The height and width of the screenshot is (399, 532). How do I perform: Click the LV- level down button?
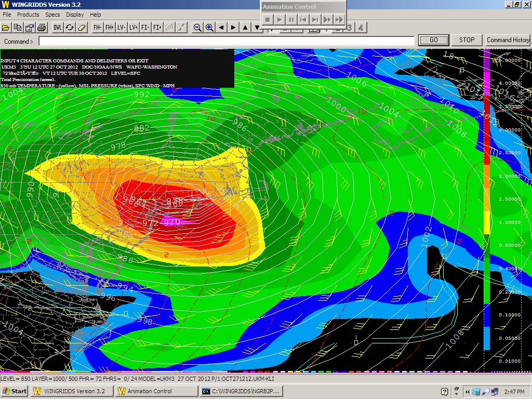pos(121,28)
